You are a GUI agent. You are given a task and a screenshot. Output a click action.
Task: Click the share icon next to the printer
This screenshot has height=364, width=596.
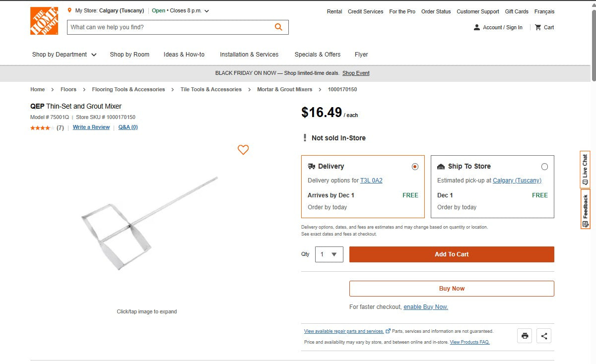coord(544,336)
